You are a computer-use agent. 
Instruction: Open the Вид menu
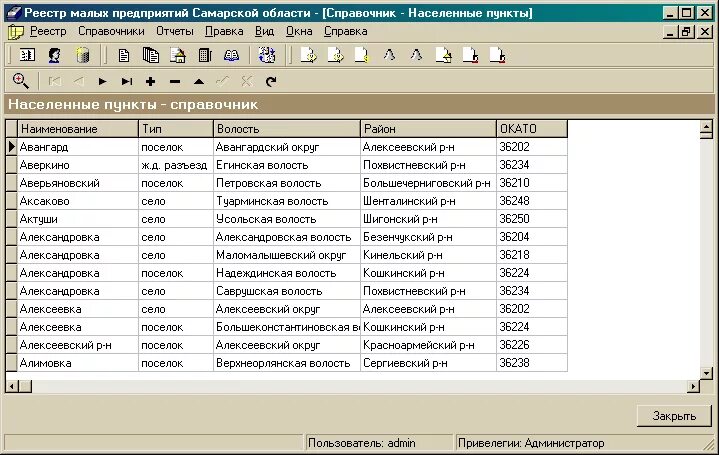pyautogui.click(x=264, y=31)
